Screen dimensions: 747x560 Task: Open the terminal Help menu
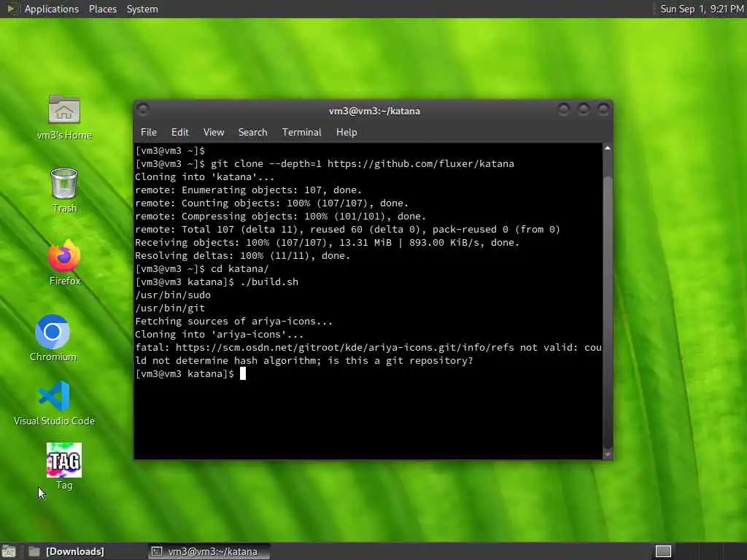(347, 133)
